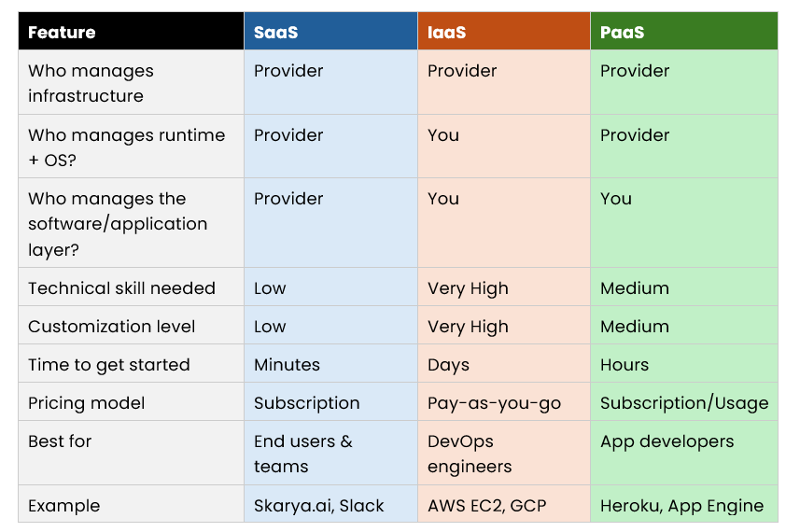Click the "Pricing model" row label
This screenshot has width=786, height=532.
pos(87,403)
